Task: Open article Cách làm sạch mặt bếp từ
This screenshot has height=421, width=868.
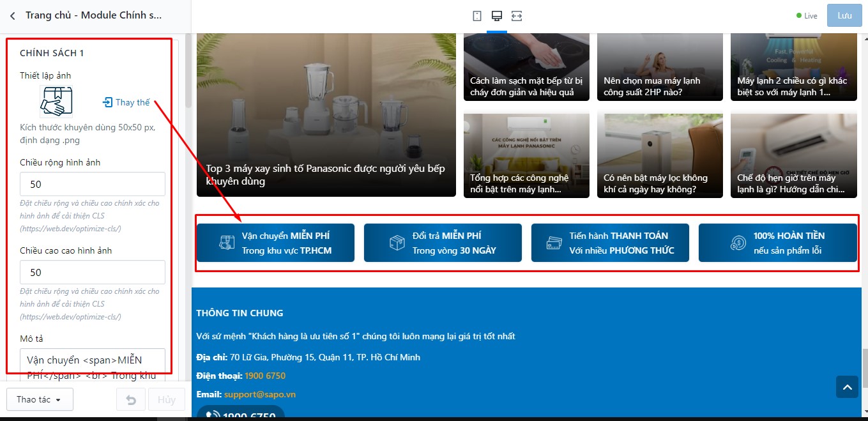Action: click(x=526, y=67)
